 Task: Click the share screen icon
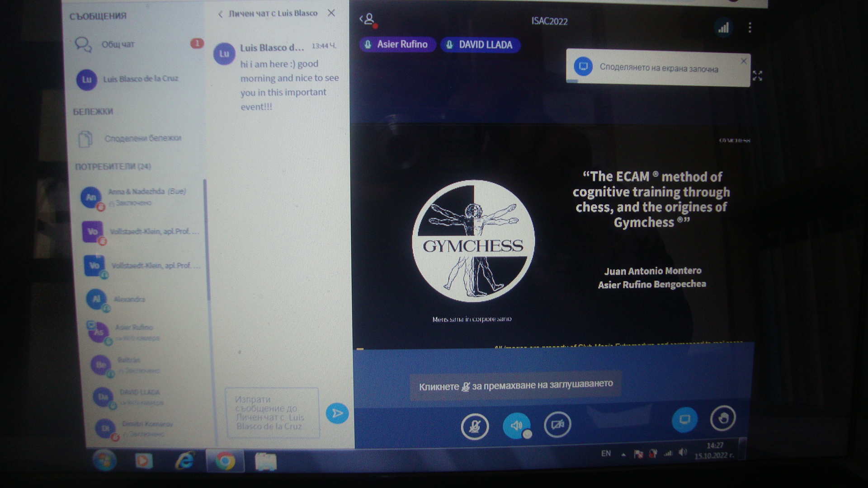684,419
